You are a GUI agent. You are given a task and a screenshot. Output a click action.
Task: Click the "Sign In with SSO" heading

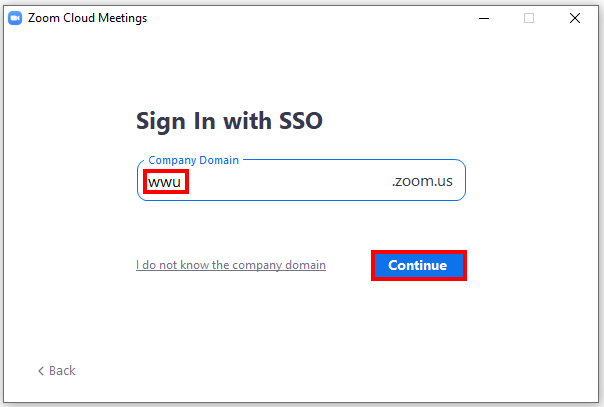tap(229, 122)
